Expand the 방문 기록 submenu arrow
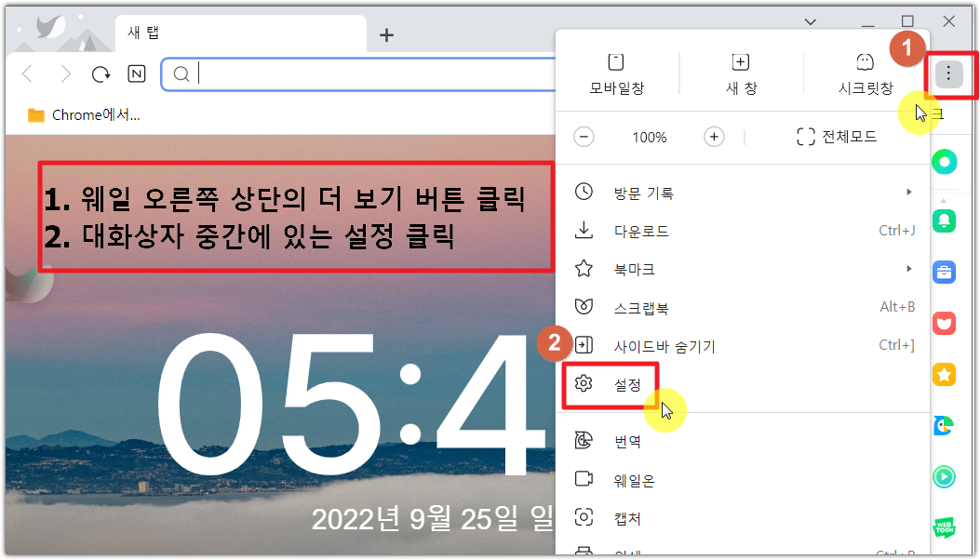The image size is (980, 560). (909, 192)
